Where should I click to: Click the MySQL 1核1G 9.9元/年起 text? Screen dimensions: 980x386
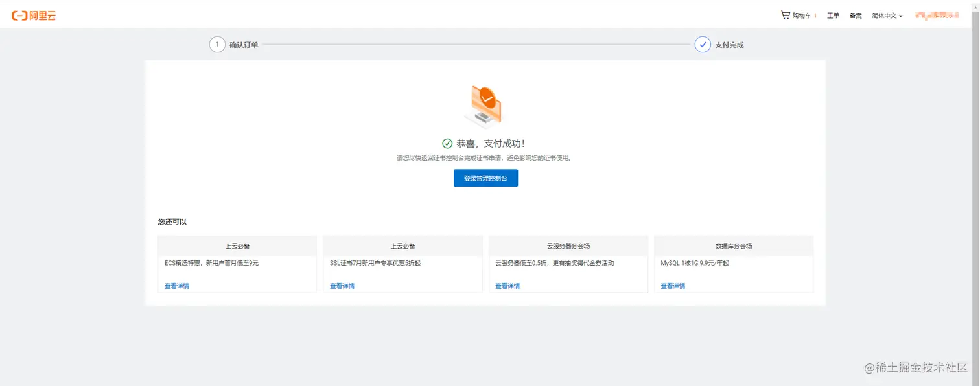(x=695, y=264)
